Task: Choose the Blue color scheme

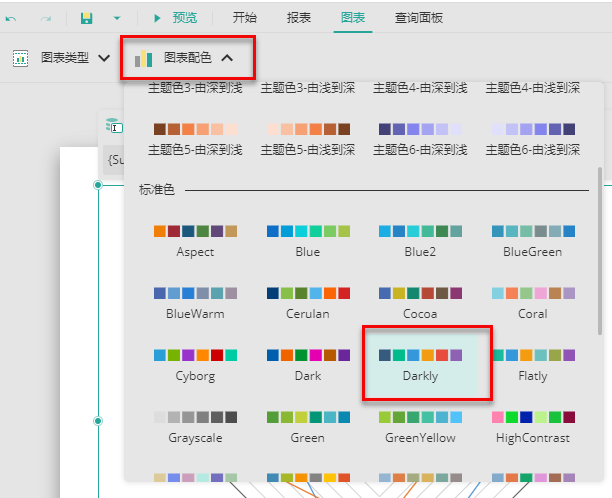Action: (x=308, y=241)
